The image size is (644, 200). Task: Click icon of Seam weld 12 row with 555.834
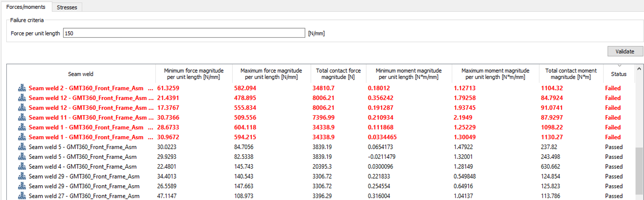tap(22, 108)
